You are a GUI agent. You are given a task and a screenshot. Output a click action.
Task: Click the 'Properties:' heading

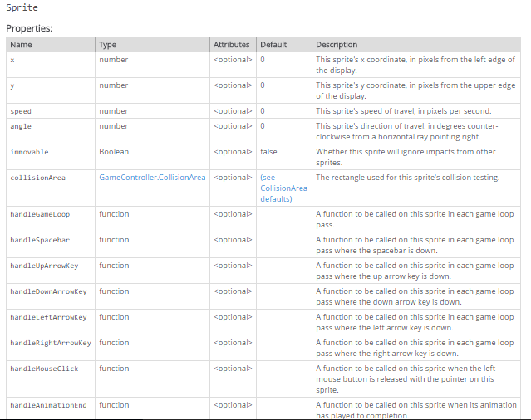pyautogui.click(x=29, y=28)
